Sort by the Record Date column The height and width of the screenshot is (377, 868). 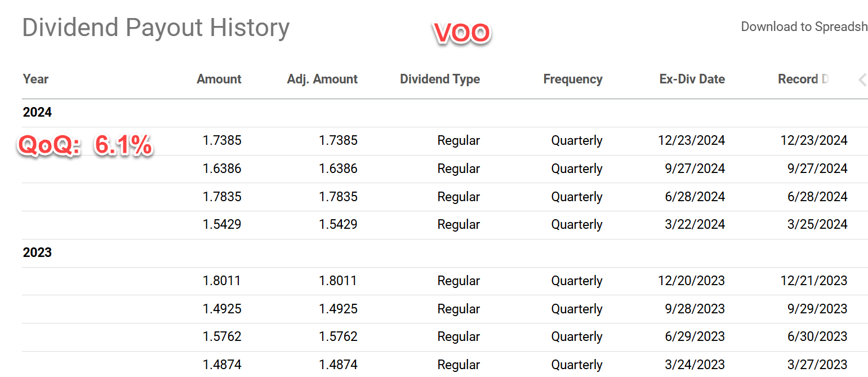[803, 79]
